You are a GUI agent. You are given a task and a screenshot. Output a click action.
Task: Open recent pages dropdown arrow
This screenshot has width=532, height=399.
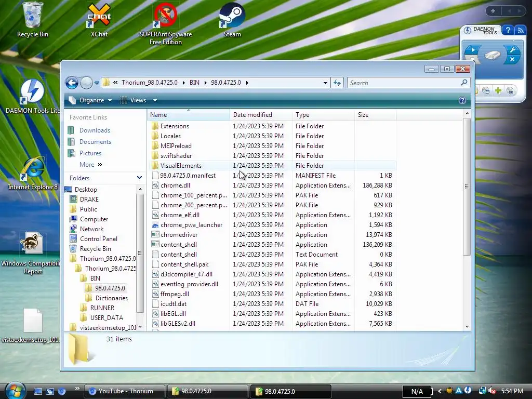(x=97, y=83)
